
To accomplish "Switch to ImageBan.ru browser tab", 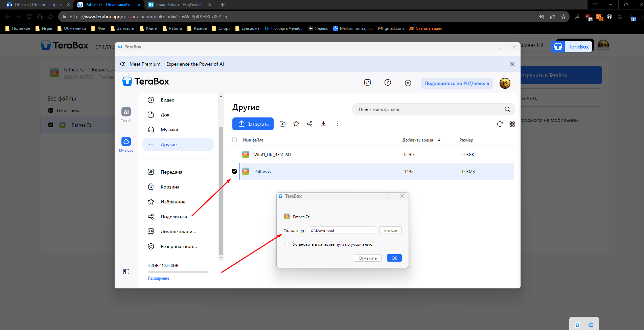I will [179, 5].
